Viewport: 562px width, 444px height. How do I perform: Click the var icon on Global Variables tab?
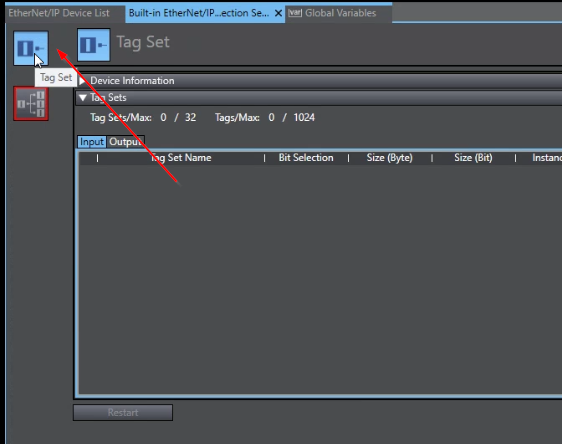tap(295, 13)
